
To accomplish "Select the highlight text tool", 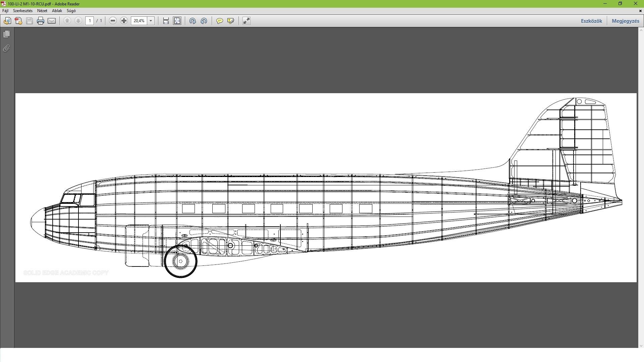I will [230, 21].
